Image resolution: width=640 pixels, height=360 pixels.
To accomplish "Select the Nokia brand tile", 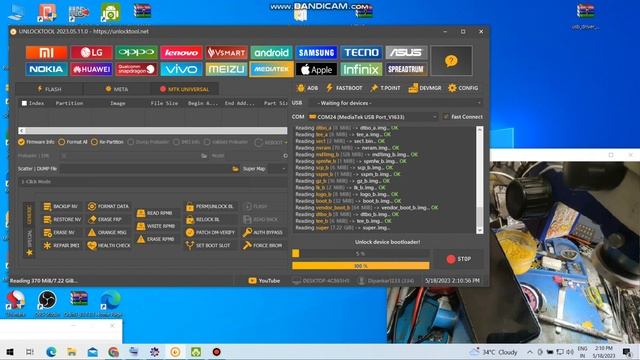I will tap(46, 69).
